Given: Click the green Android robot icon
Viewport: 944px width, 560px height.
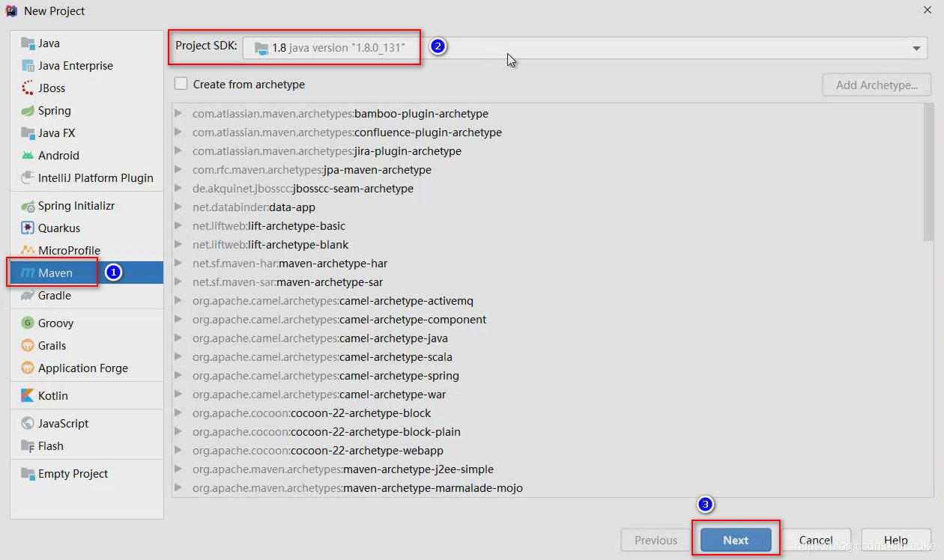Looking at the screenshot, I should 28,156.
